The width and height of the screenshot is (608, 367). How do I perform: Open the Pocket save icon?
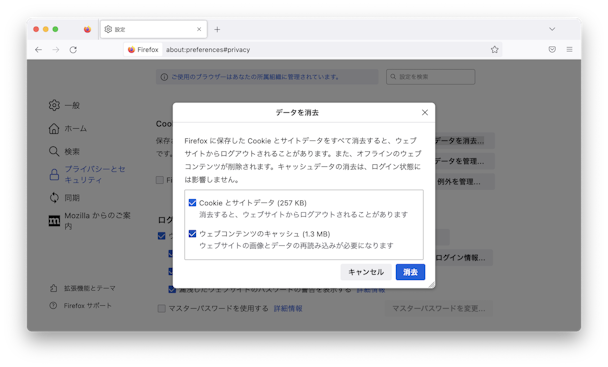coord(552,50)
